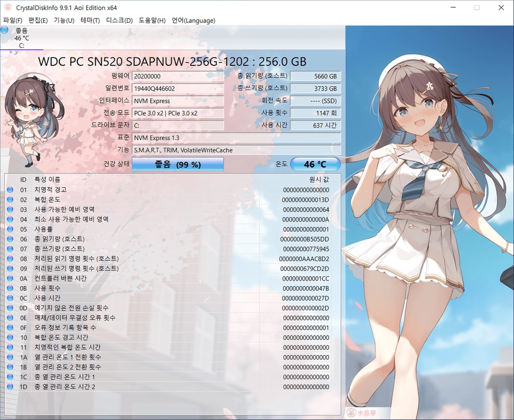
Task: Select the C: drive tab with 46 °C
Action: [x=22, y=38]
